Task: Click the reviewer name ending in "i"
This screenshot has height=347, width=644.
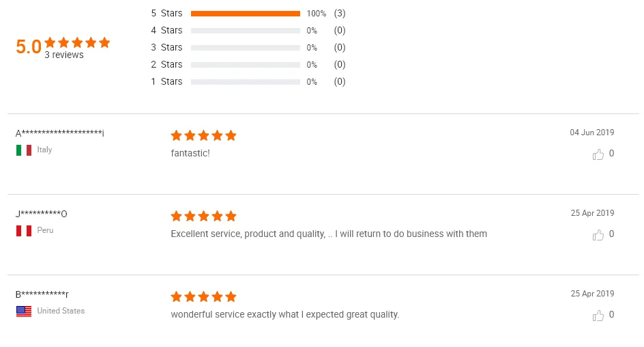Action: tap(60, 133)
